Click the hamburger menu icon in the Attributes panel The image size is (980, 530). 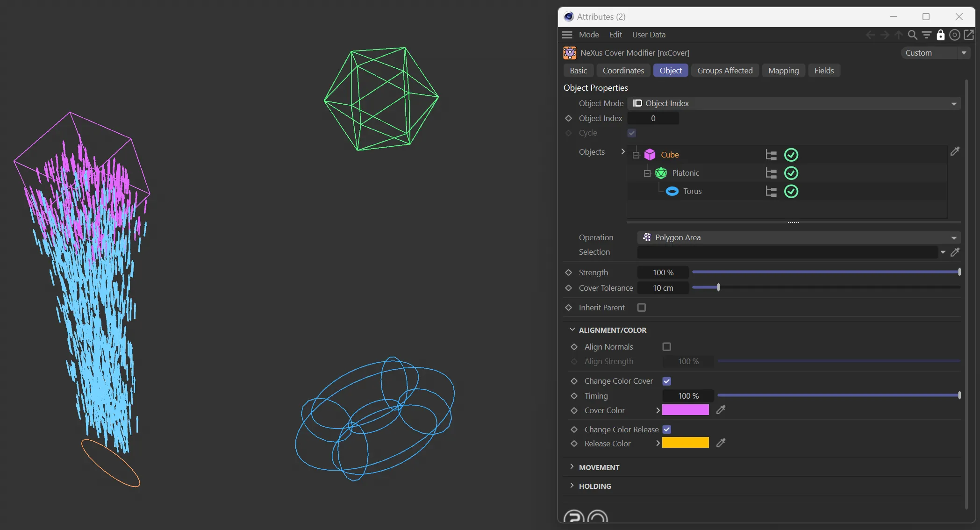[567, 35]
